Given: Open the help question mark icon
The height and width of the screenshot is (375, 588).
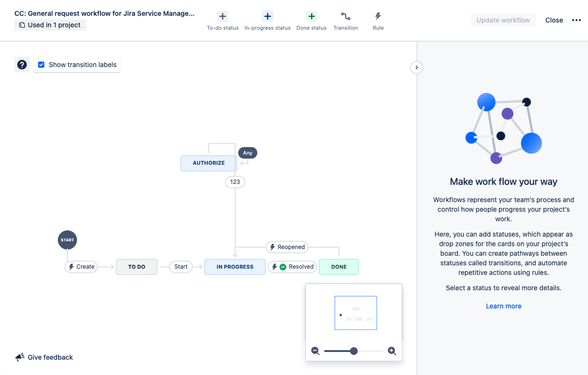Looking at the screenshot, I should click(x=22, y=65).
